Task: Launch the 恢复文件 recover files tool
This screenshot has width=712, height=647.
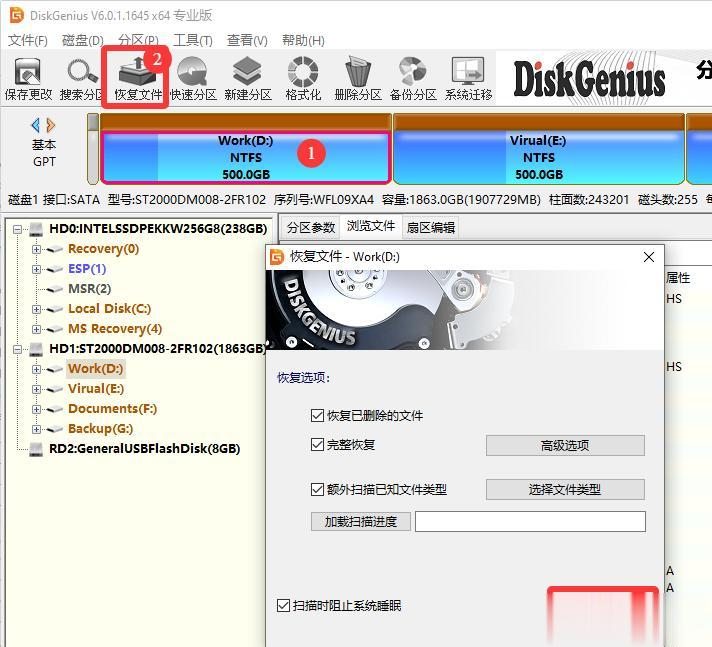Action: (138, 79)
